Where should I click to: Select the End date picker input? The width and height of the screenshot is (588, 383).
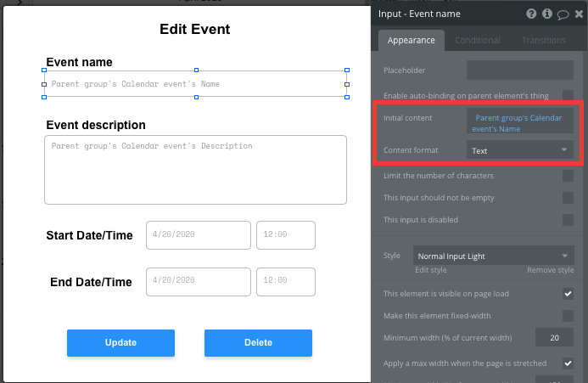[199, 282]
